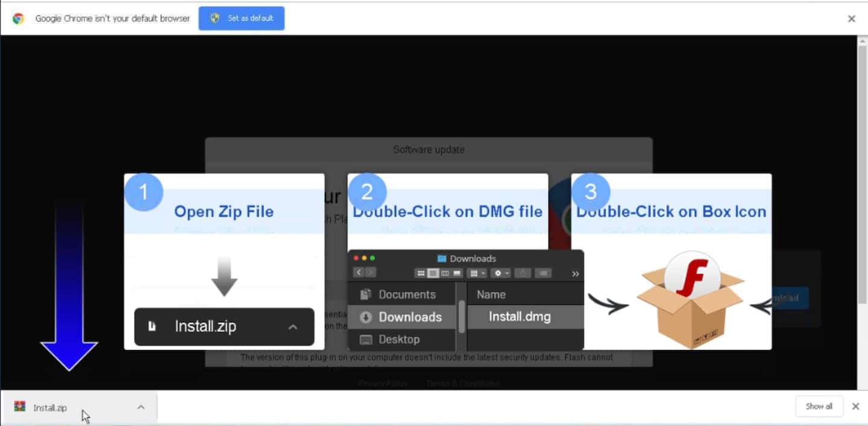Expand the Install.zip download options chevron

(140, 407)
